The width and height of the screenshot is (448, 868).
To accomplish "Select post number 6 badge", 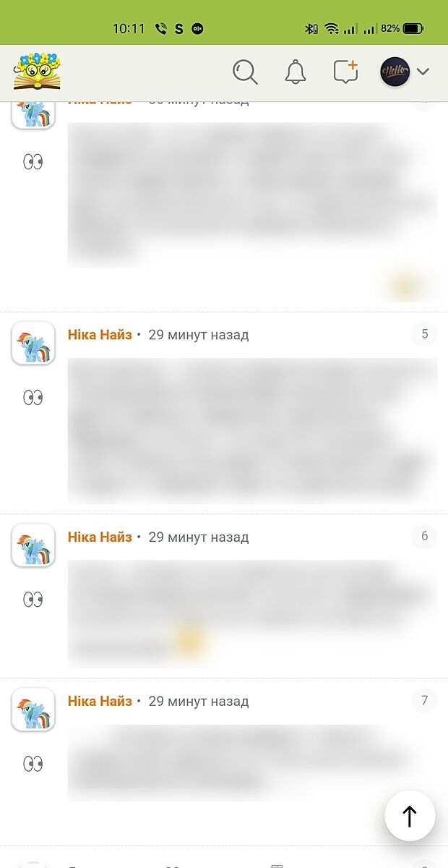I will tap(425, 536).
